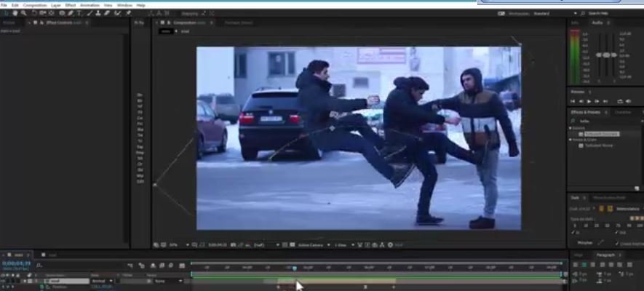Select the Turbulent Noise effect

coord(598,145)
